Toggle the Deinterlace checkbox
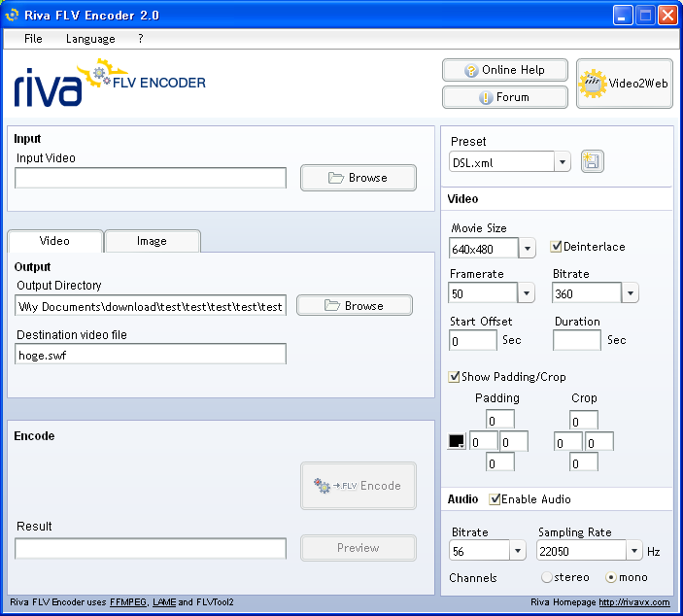683x616 pixels. click(556, 247)
